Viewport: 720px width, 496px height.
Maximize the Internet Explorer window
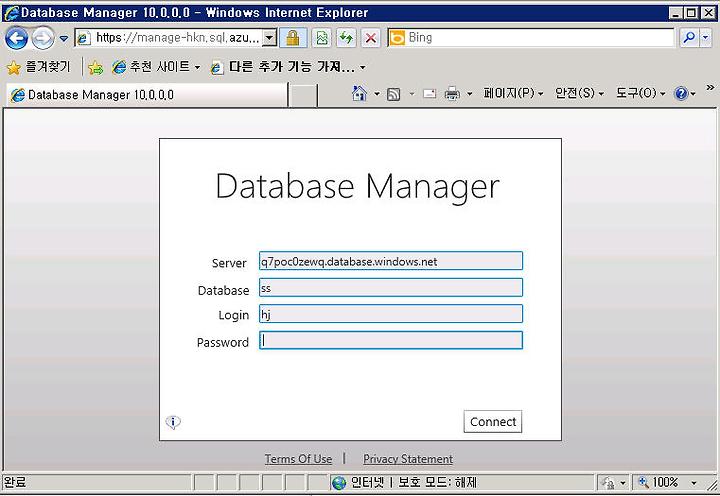(x=692, y=13)
